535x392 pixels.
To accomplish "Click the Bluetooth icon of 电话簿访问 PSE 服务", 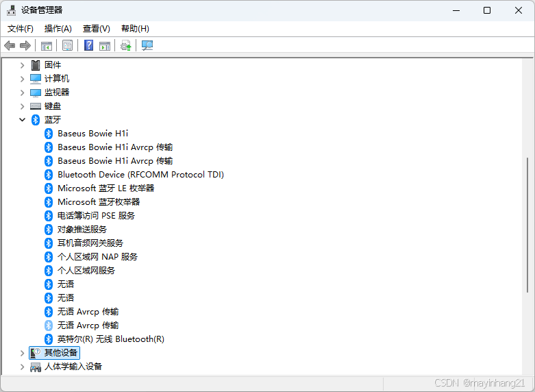I will pos(49,216).
